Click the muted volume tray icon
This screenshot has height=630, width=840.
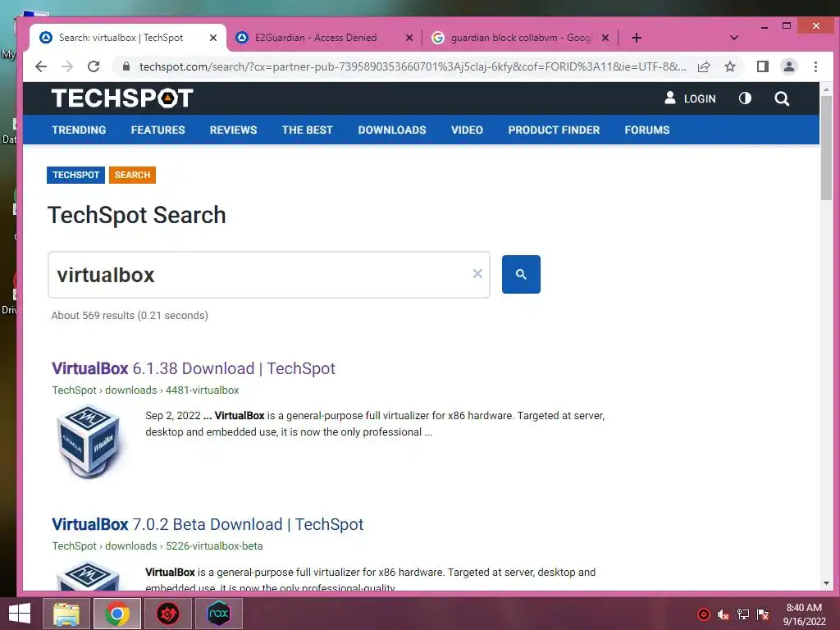click(724, 614)
